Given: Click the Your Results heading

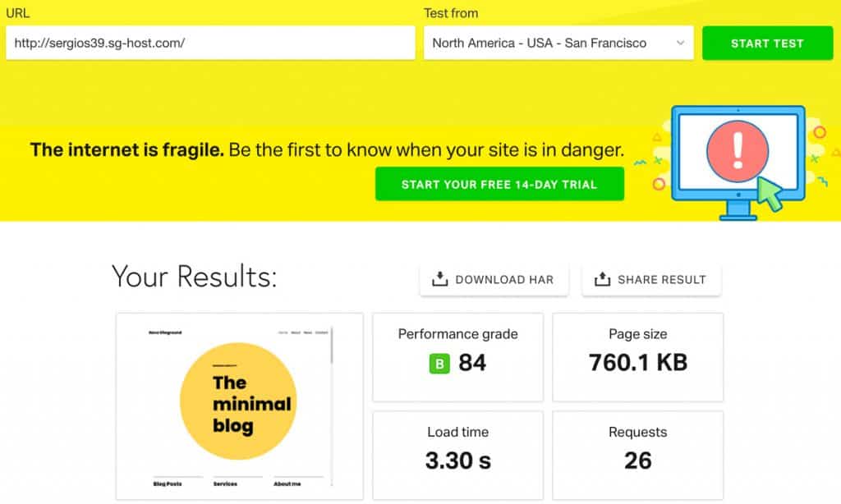Looking at the screenshot, I should pyautogui.click(x=195, y=277).
